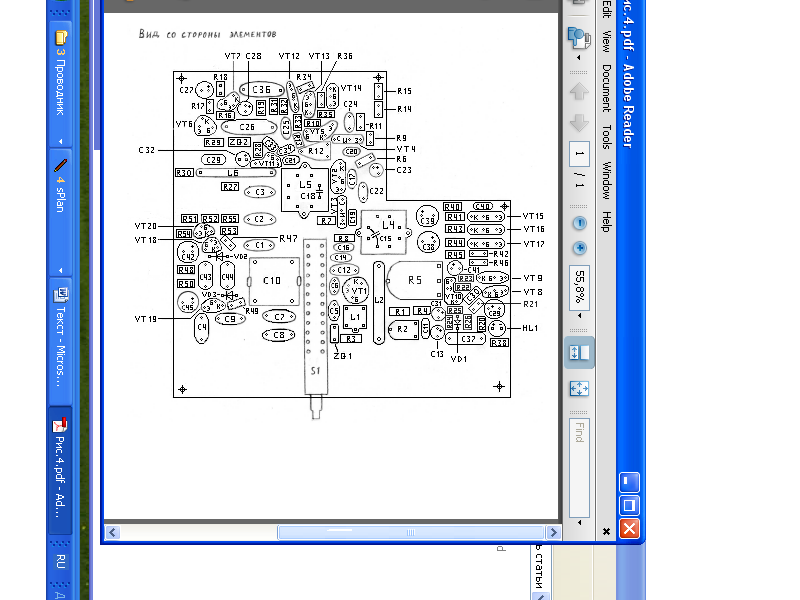This screenshot has height=600, width=800.
Task: Activate the Рис.4.pdf - Ad... taskbar button
Action: click(x=60, y=468)
